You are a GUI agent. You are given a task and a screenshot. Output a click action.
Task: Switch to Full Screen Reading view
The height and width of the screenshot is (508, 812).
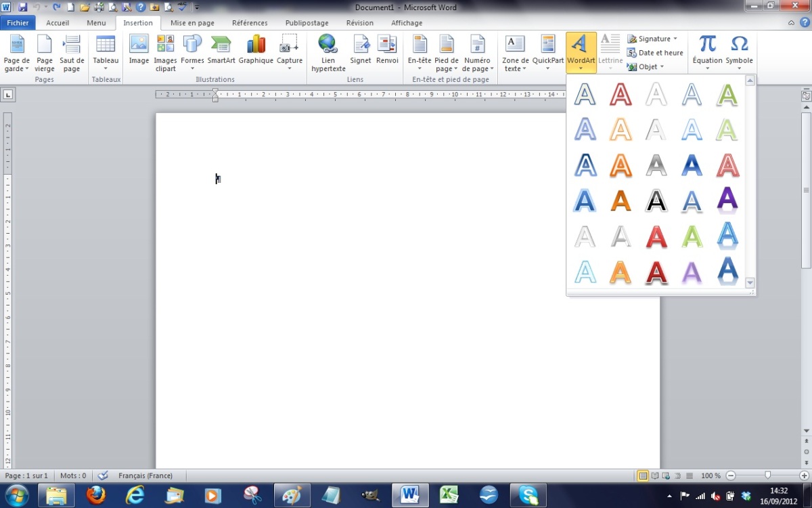coord(655,475)
